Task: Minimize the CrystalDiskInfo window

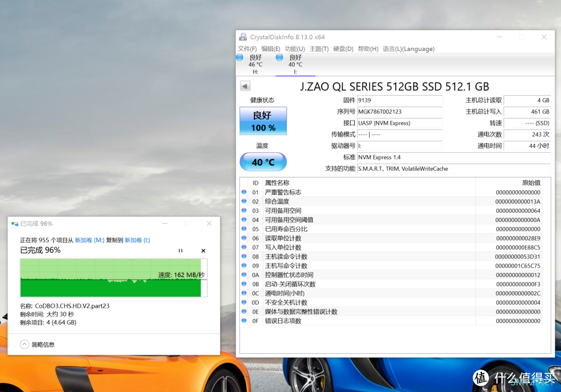Action: tap(500, 37)
